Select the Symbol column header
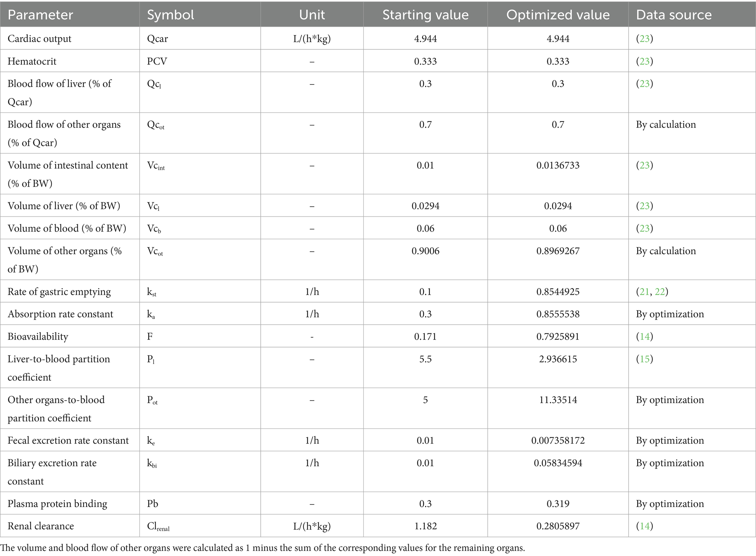 coord(200,15)
